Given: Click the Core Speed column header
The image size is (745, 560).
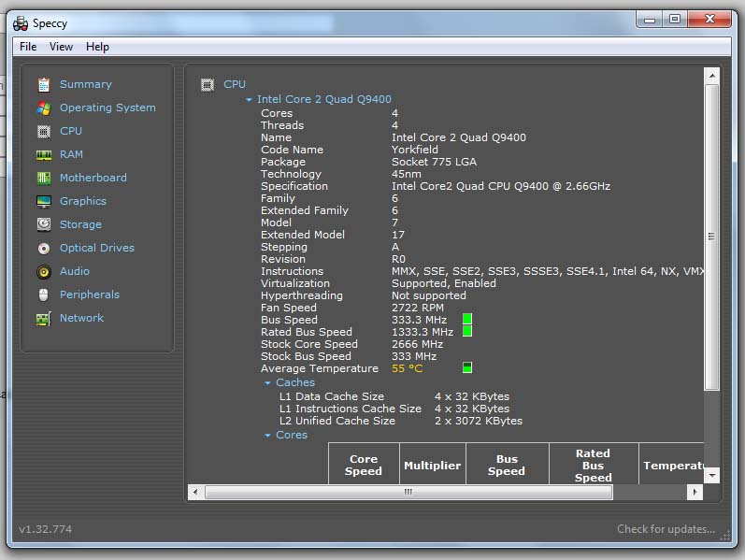Looking at the screenshot, I should 364,465.
